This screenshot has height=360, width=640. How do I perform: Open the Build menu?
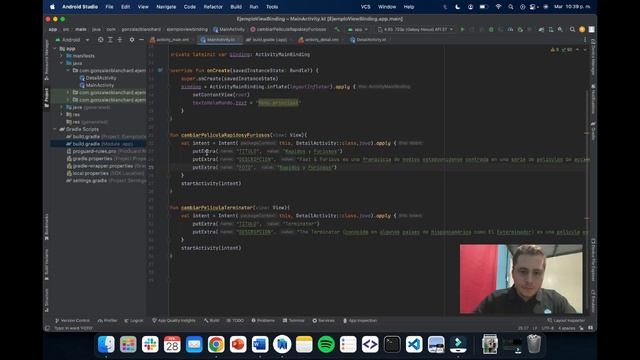pos(236,7)
